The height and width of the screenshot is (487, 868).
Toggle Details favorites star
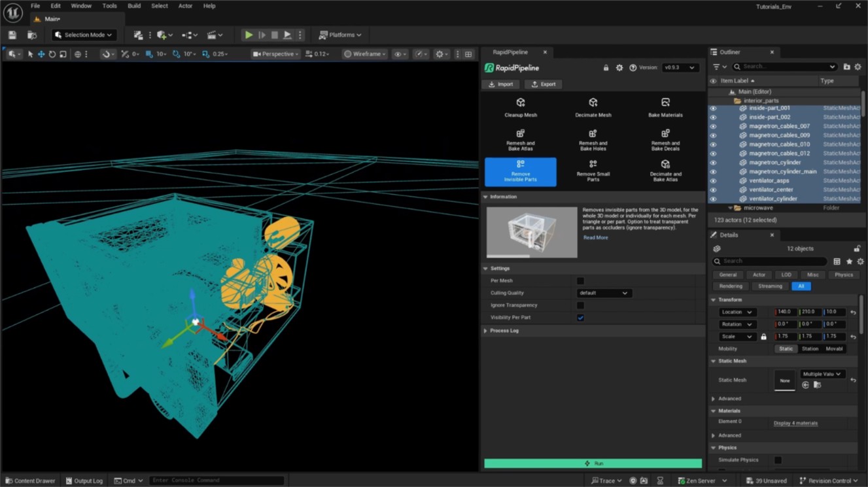pos(849,261)
